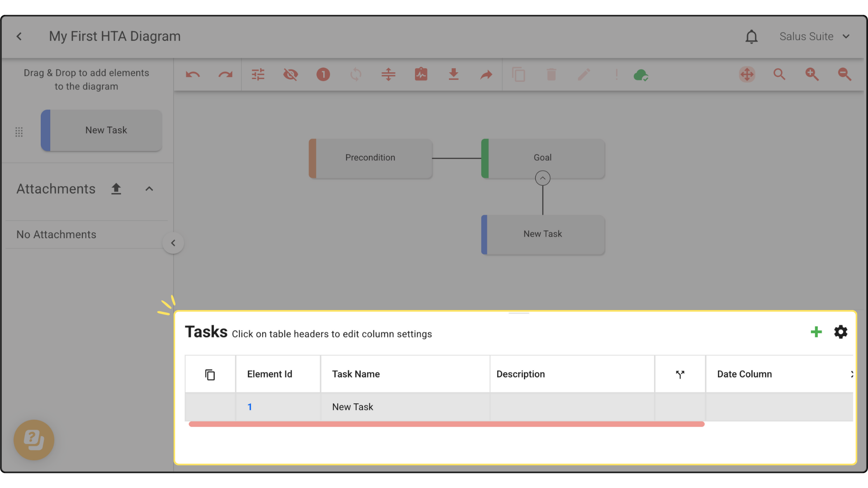868x488 pixels.
Task: Open the Salus Suite dropdown
Action: click(x=815, y=37)
